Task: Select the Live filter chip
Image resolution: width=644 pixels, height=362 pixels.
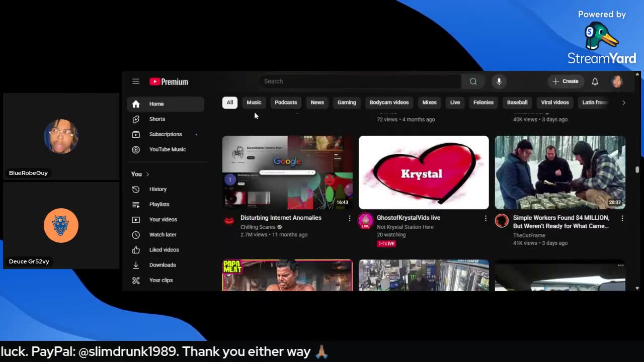Action: [x=455, y=103]
